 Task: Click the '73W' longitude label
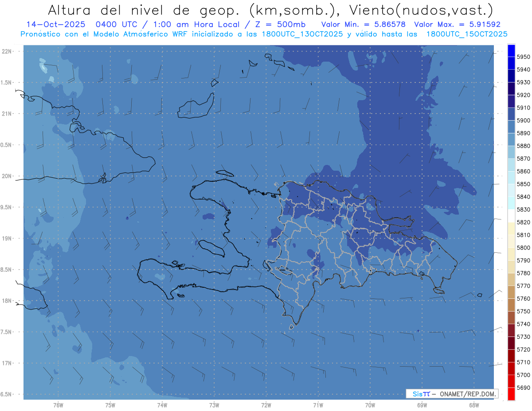click(214, 405)
